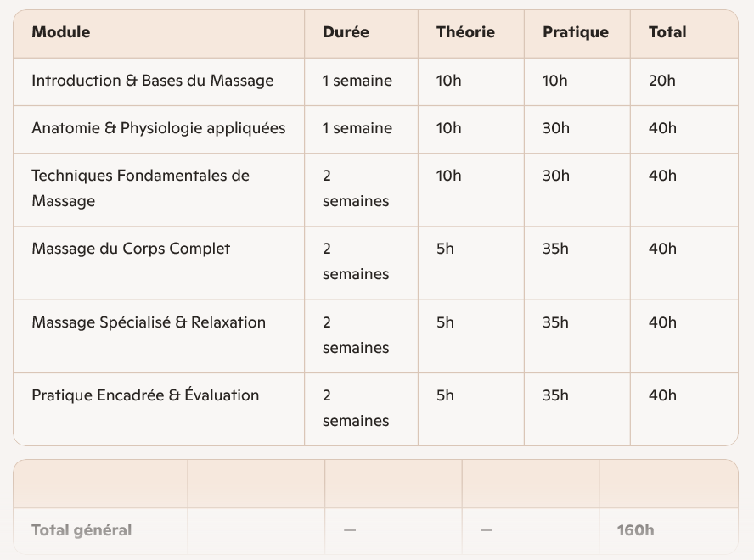Click the 40h total for Techniques Fondamentales row
Viewport: 754px width, 560px height.
[662, 176]
